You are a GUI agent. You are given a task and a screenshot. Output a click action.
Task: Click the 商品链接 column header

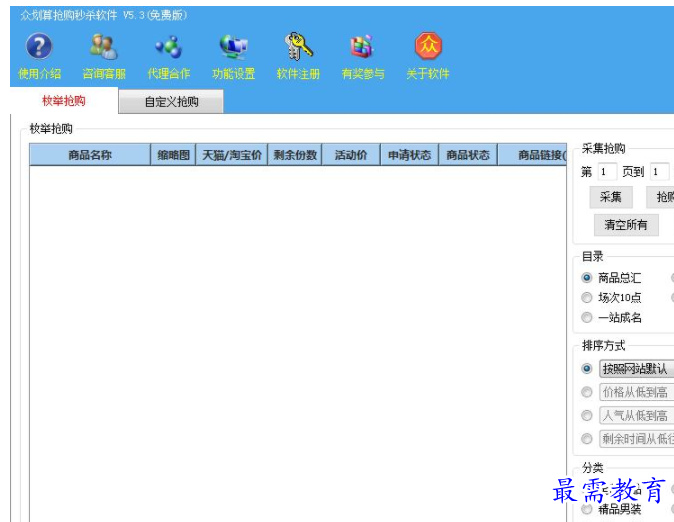[532, 155]
